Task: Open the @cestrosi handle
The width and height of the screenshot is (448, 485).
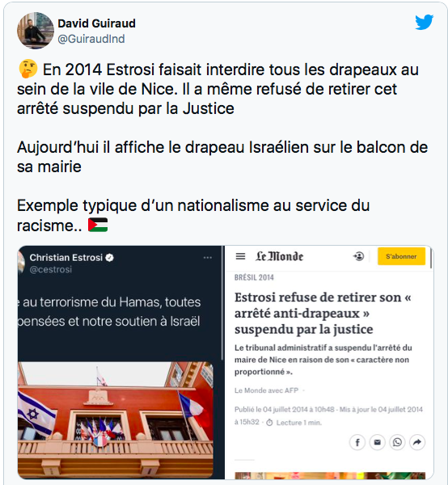Action: click(x=51, y=269)
